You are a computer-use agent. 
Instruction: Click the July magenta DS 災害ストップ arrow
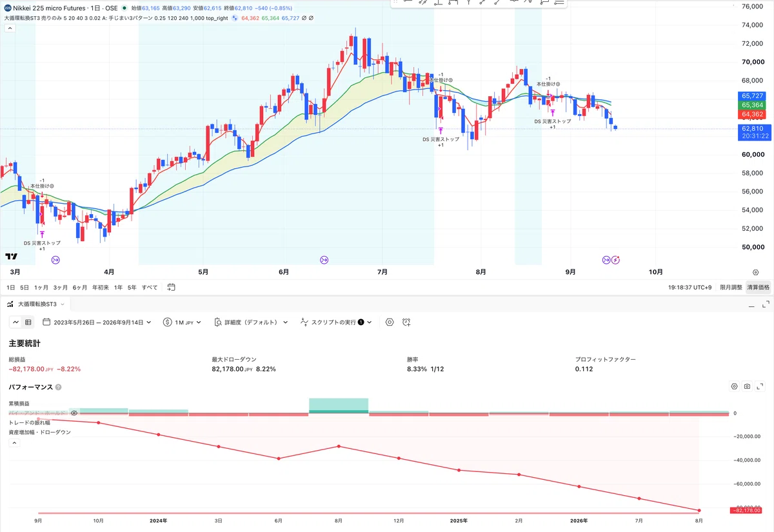pos(441,131)
